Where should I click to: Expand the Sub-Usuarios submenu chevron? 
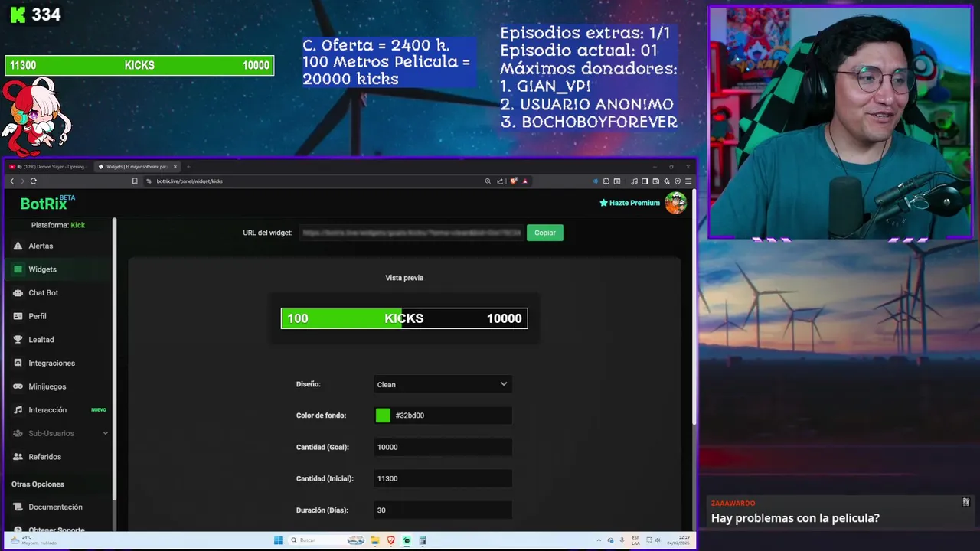click(106, 433)
